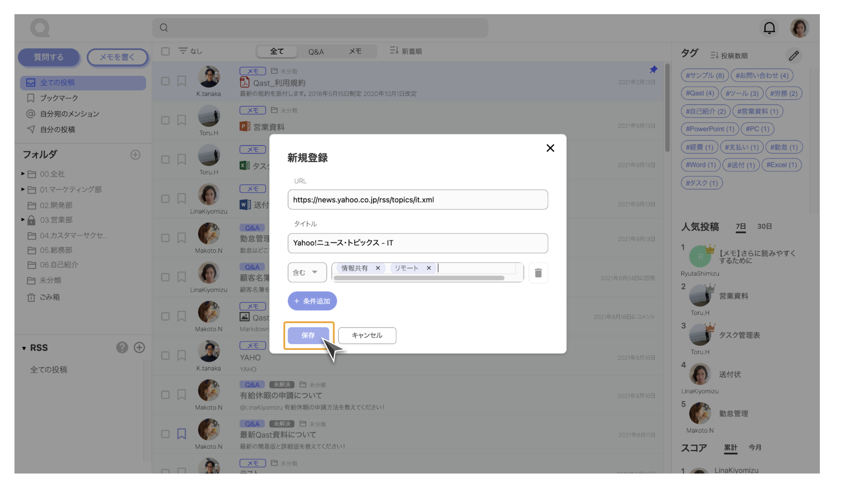Show 累計 score tab
Image resolution: width=868 pixels, height=488 pixels.
[731, 448]
